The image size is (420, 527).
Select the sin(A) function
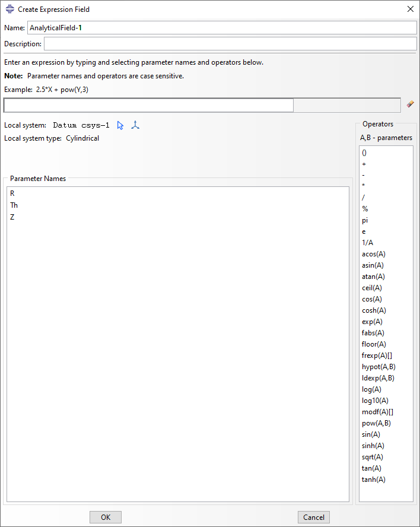[x=371, y=434]
